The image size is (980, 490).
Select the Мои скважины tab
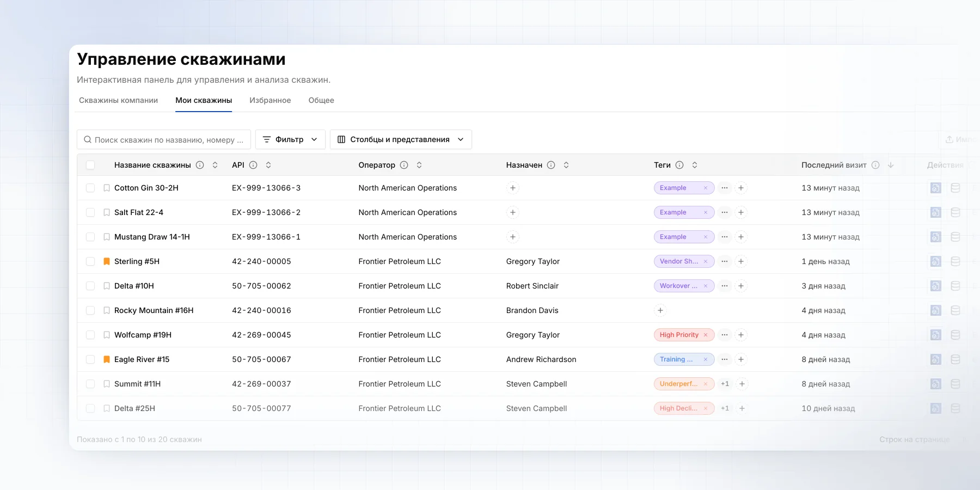tap(204, 100)
